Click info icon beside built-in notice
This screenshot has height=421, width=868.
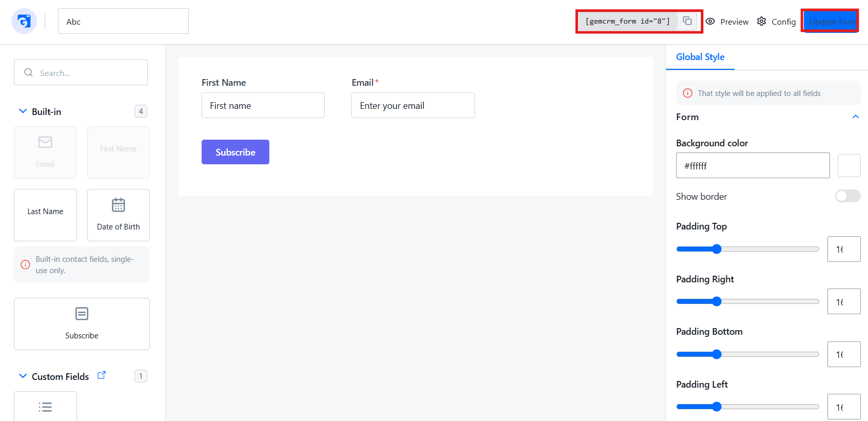pos(25,264)
